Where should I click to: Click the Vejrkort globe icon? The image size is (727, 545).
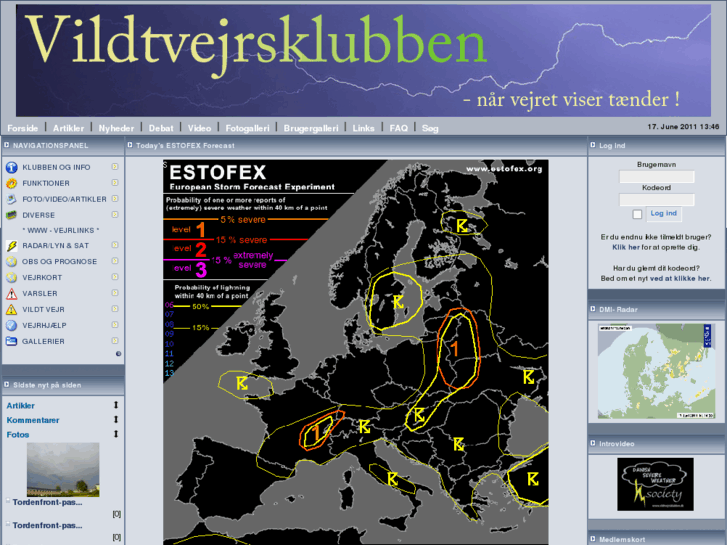click(12, 277)
